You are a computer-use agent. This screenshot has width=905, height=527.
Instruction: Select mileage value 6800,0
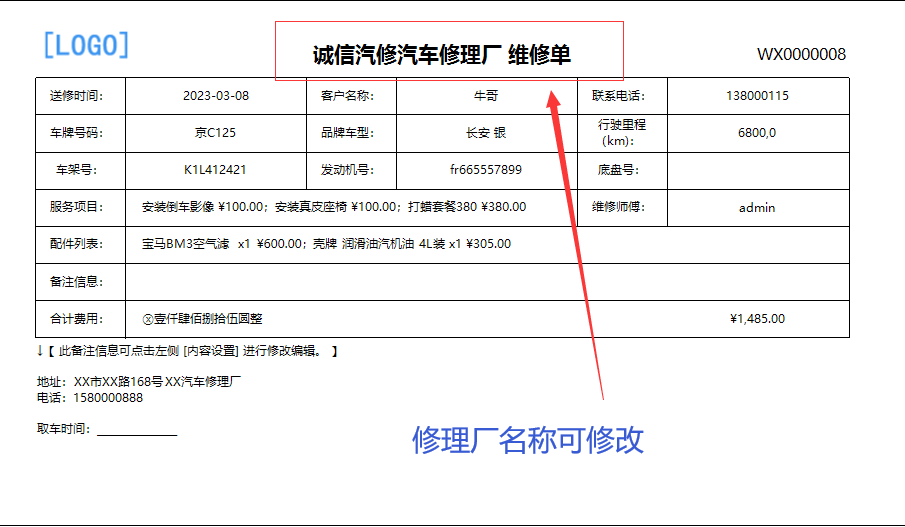click(x=757, y=133)
